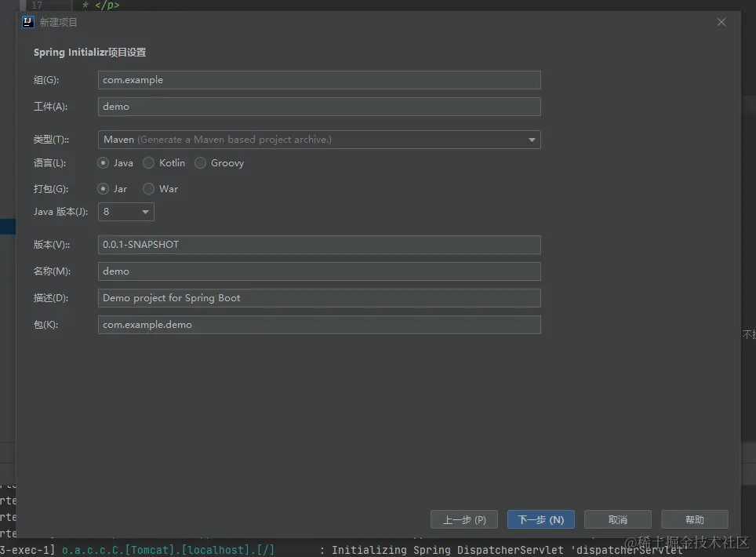756x557 pixels.
Task: Click the 包(K) package field
Action: (319, 325)
